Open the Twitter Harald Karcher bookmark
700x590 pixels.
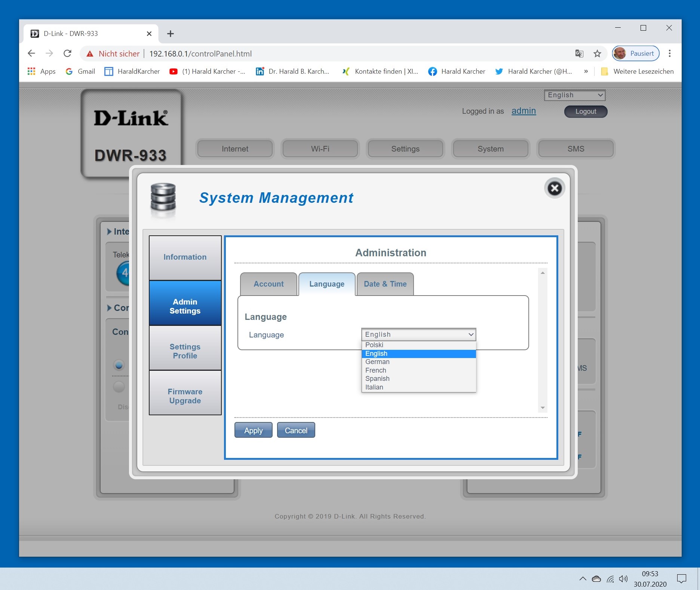pos(533,71)
